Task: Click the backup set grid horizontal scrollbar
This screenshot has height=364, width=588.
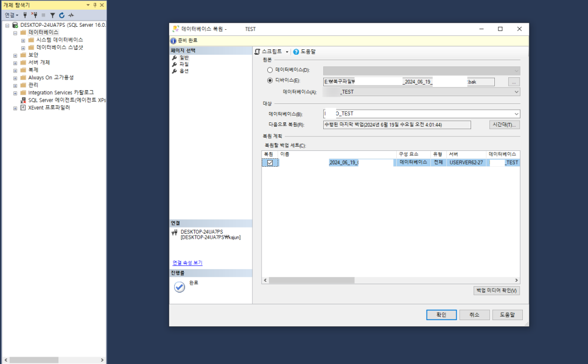Action: point(391,281)
